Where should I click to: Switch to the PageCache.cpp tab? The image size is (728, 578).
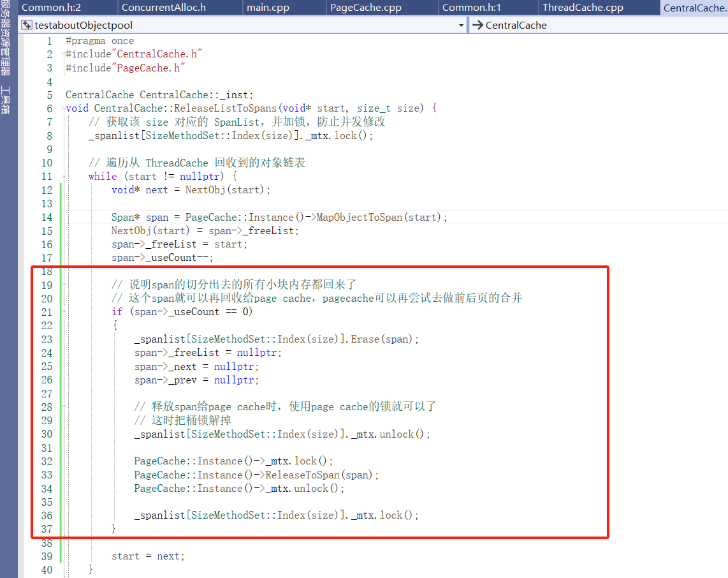(x=365, y=8)
